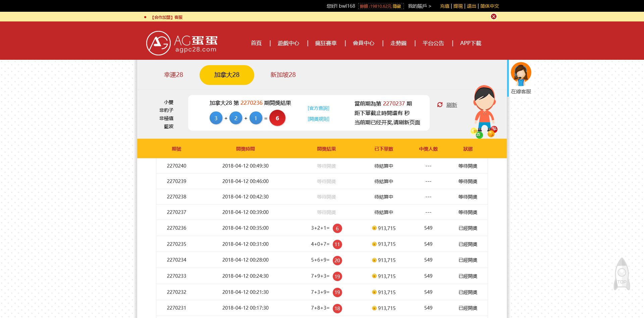View the 開獎規則 draw rules link
The image size is (644, 318).
(x=318, y=119)
